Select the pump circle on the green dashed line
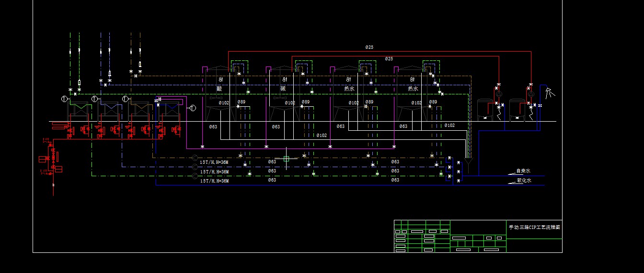This screenshot has height=273, width=644. tap(195, 176)
